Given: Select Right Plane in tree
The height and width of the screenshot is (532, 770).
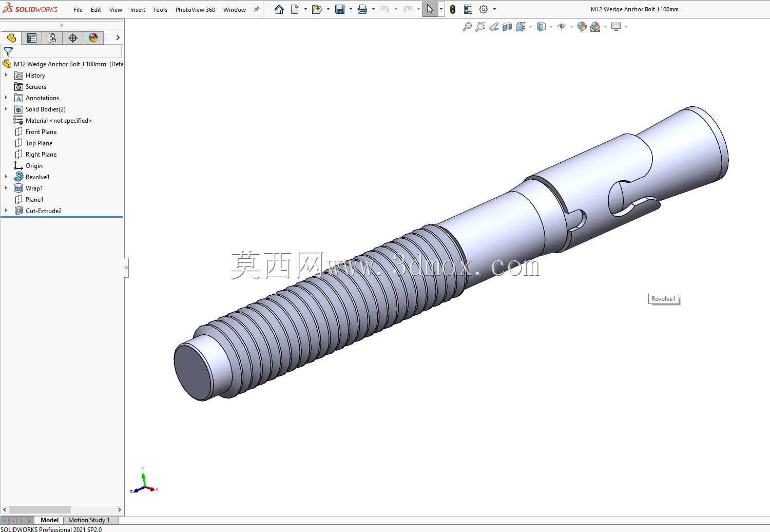Looking at the screenshot, I should (x=41, y=155).
